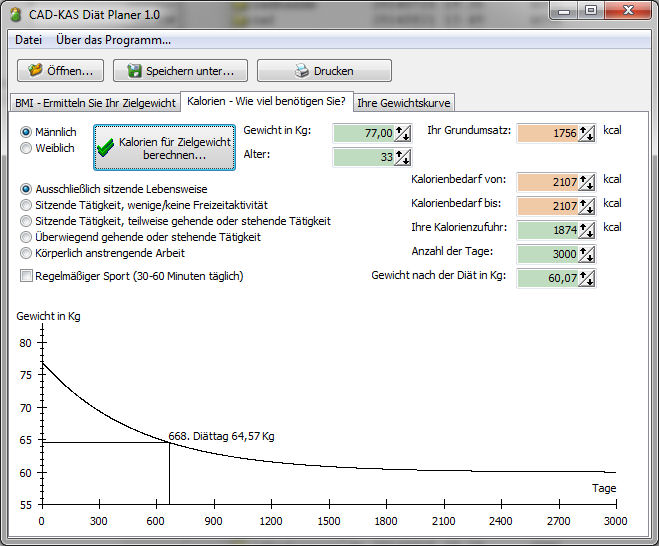Choose Überwiegend gehende oder stehende Tätigkeit
Screen dimensions: 659x546
pyautogui.click(x=27, y=237)
